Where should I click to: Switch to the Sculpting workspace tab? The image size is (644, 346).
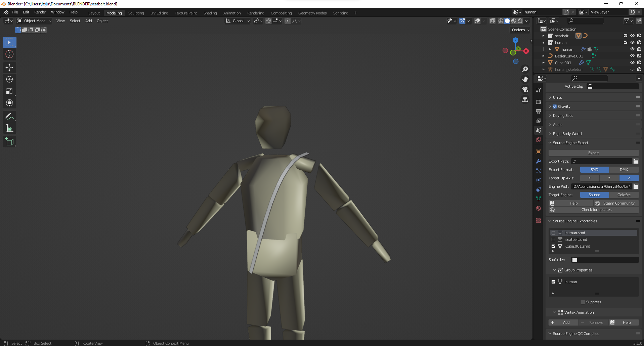pos(136,13)
